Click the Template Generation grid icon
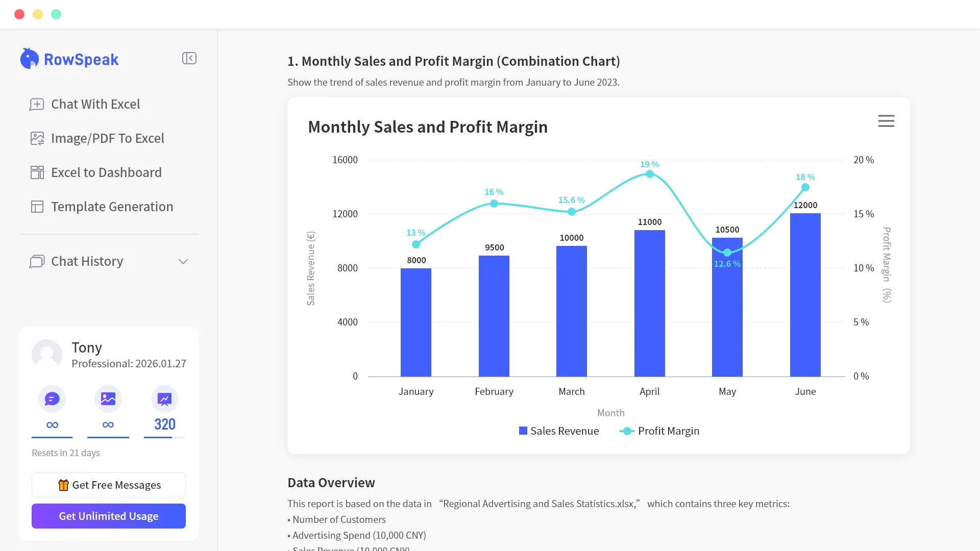 tap(37, 207)
